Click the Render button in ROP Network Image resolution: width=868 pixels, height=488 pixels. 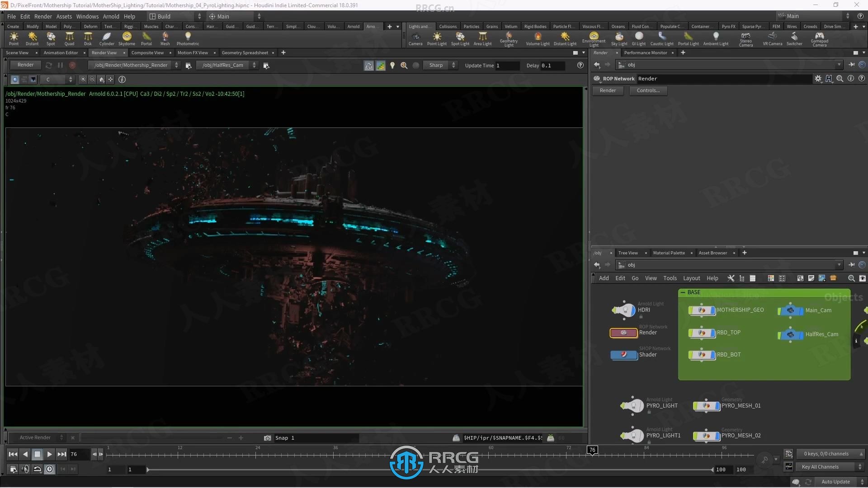(608, 90)
